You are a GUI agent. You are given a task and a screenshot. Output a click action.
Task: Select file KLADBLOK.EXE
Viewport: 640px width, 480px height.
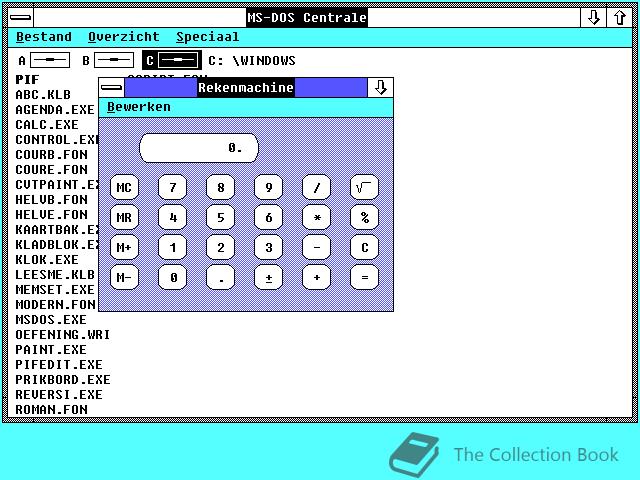[57, 244]
